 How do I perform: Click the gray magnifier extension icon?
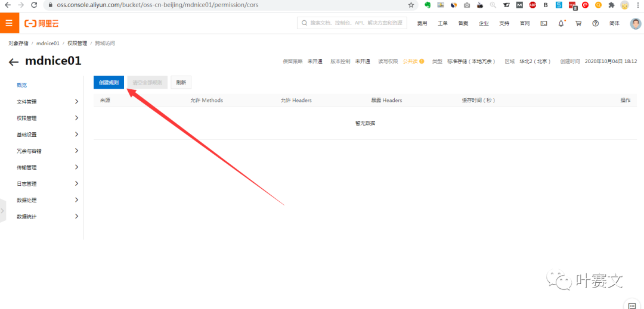point(493,5)
